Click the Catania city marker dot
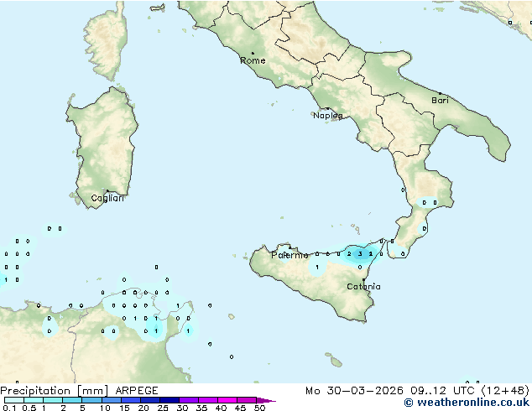The image size is (532, 411). (363, 280)
